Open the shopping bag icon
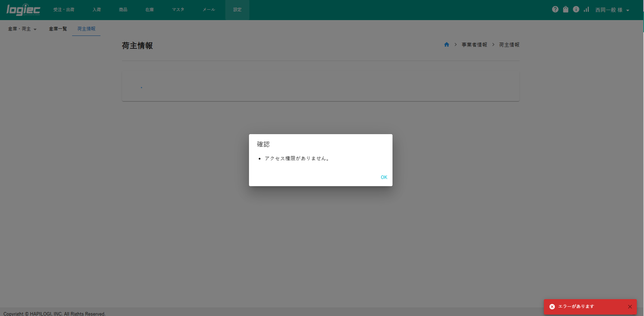 coord(565,10)
